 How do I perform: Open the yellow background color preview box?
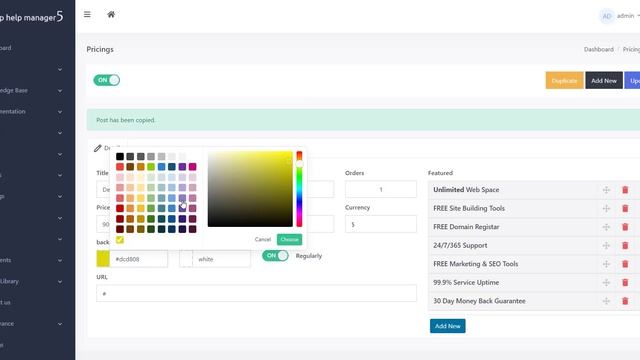(x=103, y=259)
